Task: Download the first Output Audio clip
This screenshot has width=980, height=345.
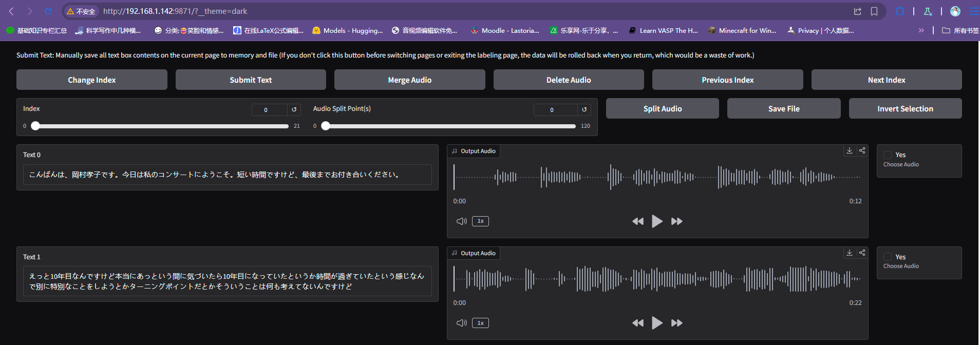Action: click(x=850, y=150)
